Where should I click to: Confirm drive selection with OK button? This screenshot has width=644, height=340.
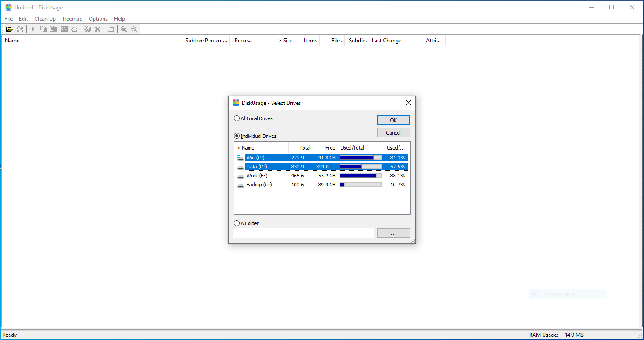[394, 120]
